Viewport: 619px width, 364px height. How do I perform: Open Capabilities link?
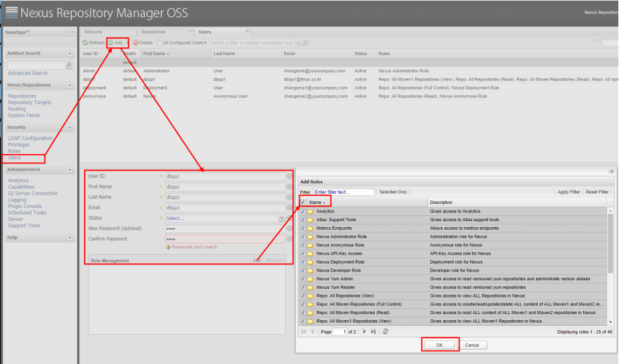pyautogui.click(x=21, y=187)
